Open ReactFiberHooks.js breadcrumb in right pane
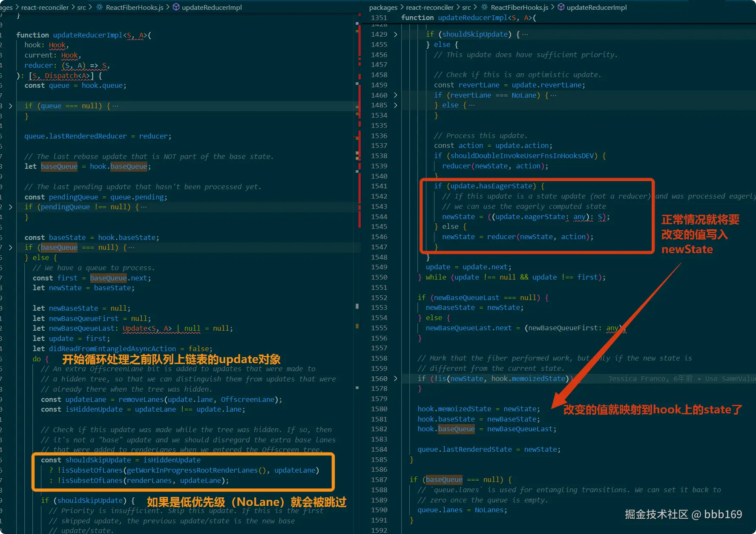Viewport: 756px width, 534px height. coord(520,7)
